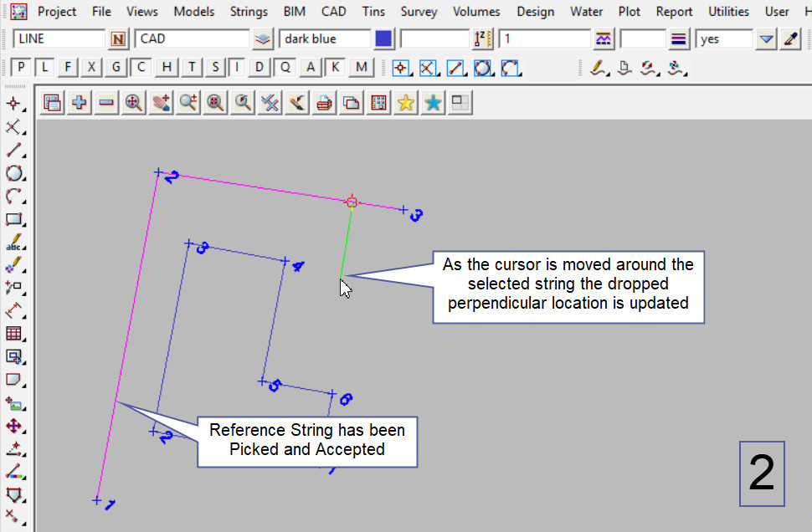Click the zoom in plus icon
This screenshot has width=812, height=532.
click(80, 103)
